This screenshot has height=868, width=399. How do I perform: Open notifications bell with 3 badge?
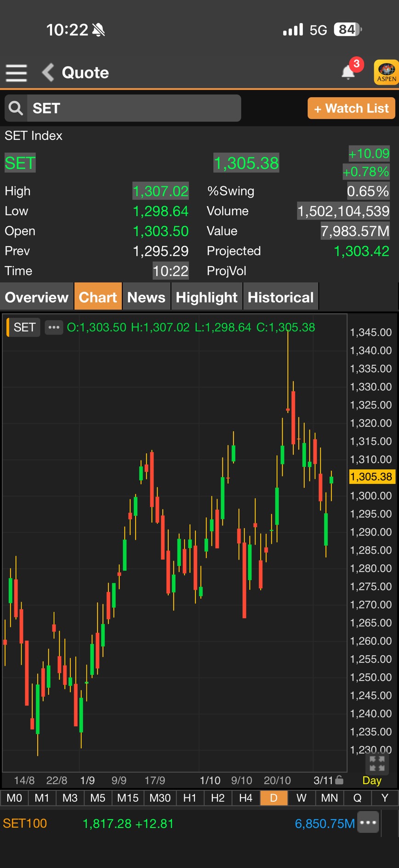(x=348, y=72)
